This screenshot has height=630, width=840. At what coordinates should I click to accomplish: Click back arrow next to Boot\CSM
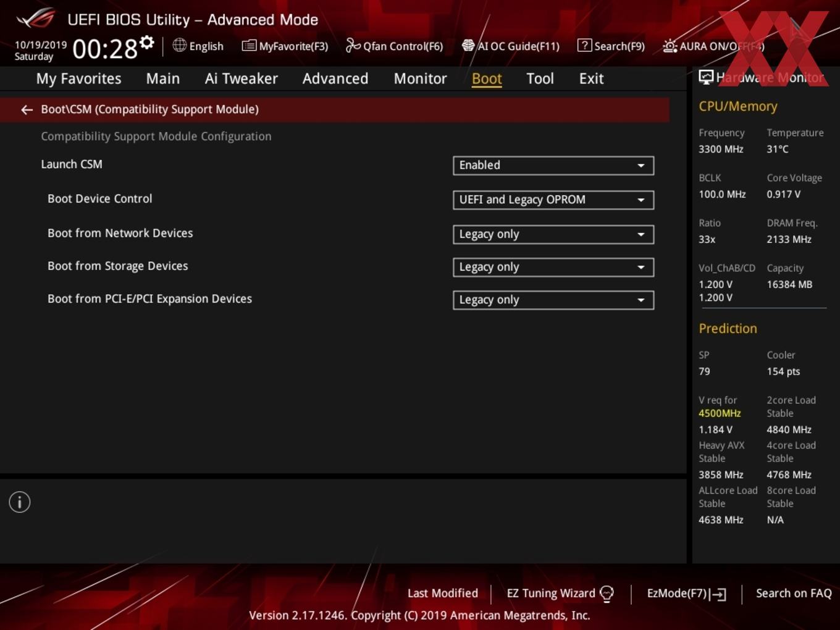coord(27,109)
